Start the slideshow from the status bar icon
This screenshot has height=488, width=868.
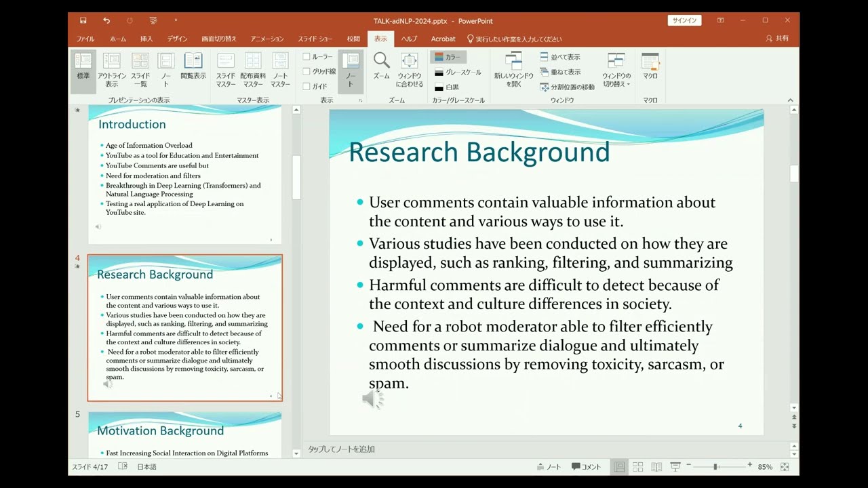pyautogui.click(x=675, y=467)
